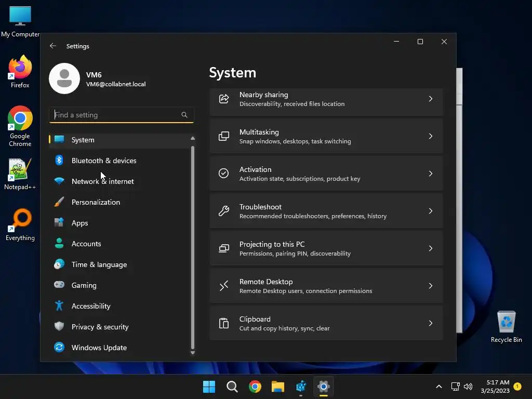The width and height of the screenshot is (532, 399).
Task: Select Network & internet category
Action: point(119,181)
